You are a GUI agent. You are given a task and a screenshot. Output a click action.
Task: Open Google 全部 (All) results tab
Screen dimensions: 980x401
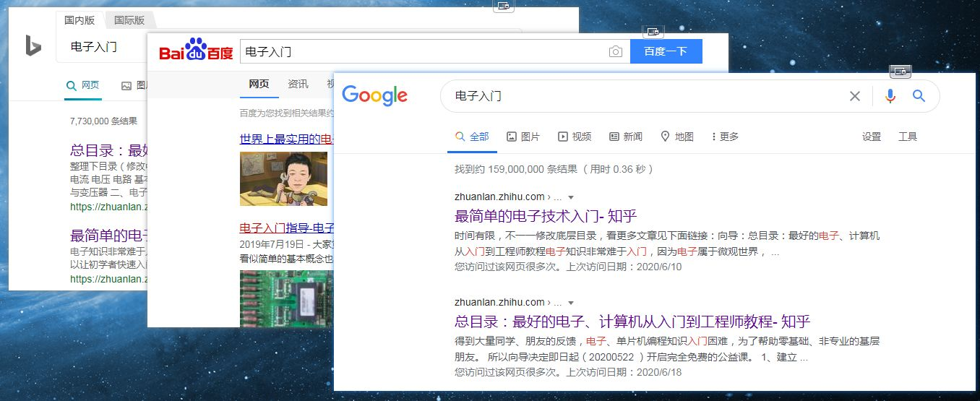(472, 137)
